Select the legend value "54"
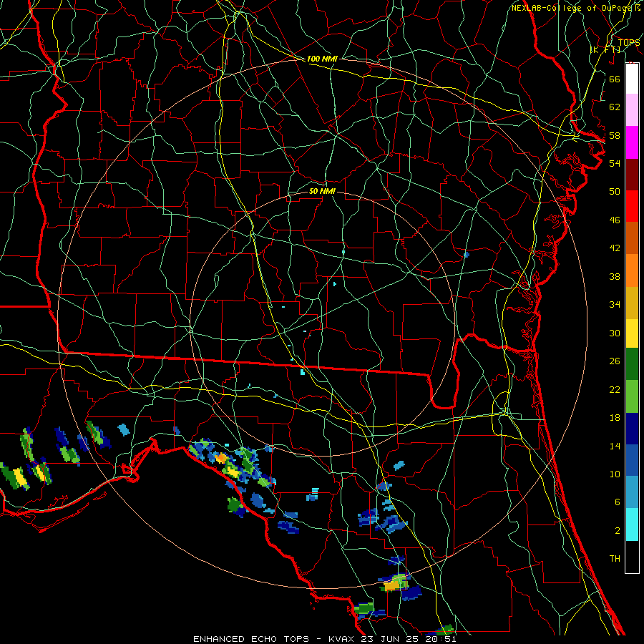The height and width of the screenshot is (644, 644). 615,163
